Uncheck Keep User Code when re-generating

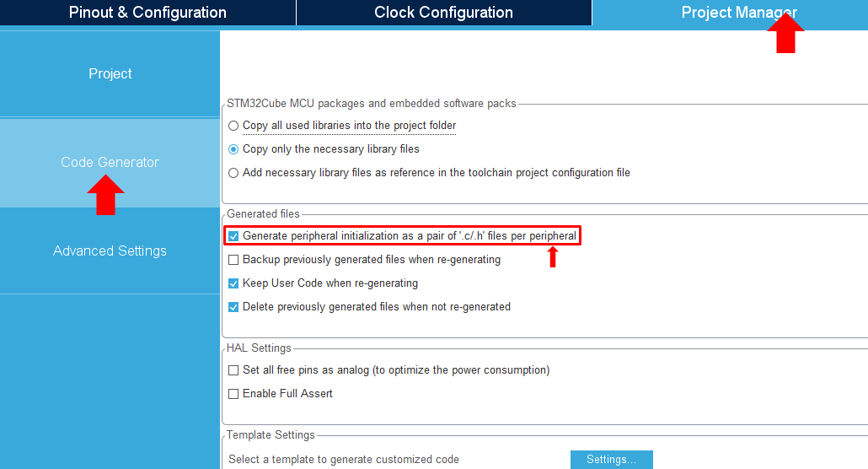pyautogui.click(x=234, y=283)
